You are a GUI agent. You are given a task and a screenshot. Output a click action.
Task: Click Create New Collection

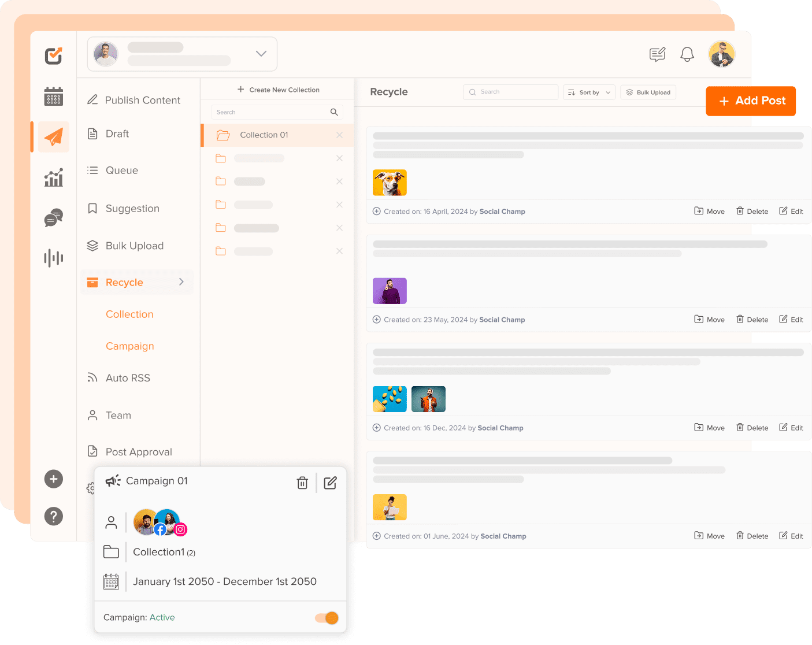[278, 90]
